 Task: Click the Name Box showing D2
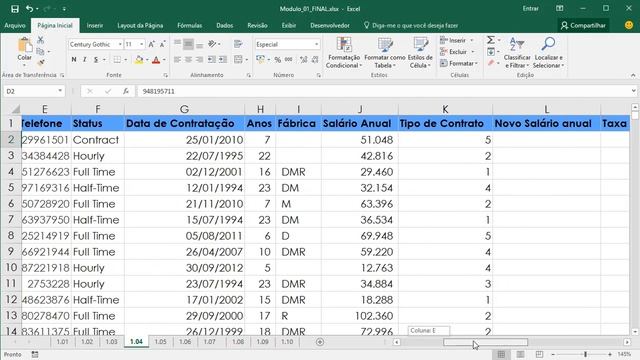33,91
